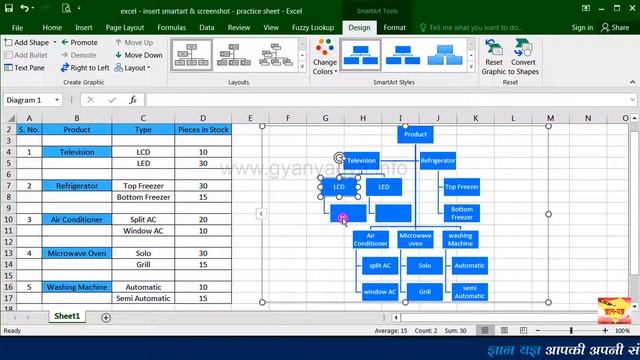The image size is (640, 360).
Task: Select the second hierarchy layout thumbnail
Action: (x=234, y=55)
